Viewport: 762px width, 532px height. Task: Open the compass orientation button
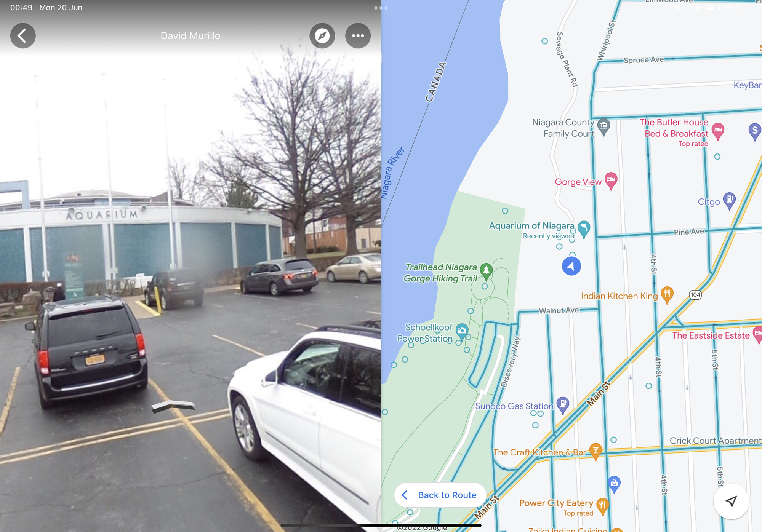coord(322,36)
